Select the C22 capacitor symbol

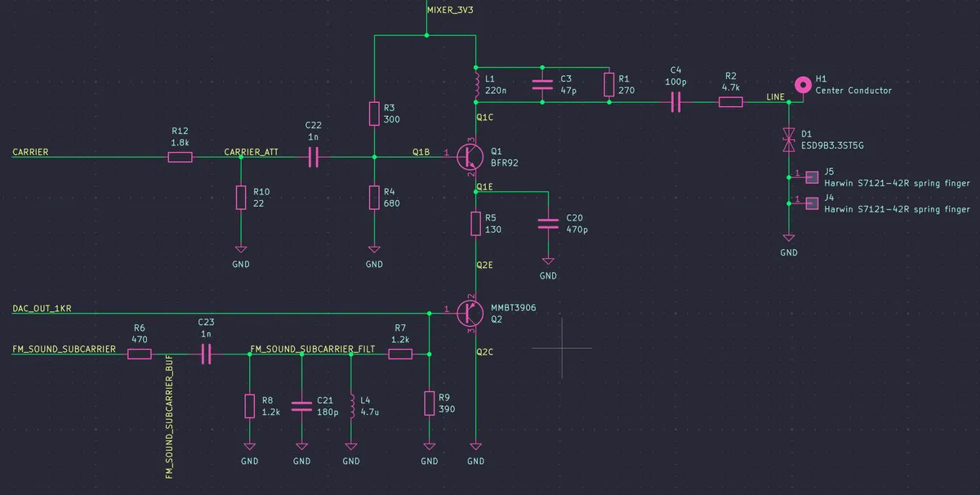(x=314, y=157)
